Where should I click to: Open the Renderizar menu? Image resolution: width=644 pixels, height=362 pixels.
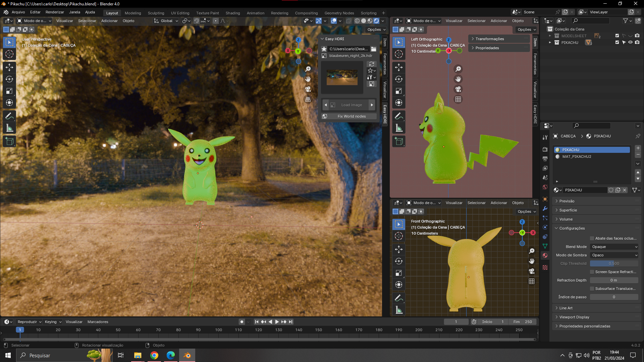(55, 12)
